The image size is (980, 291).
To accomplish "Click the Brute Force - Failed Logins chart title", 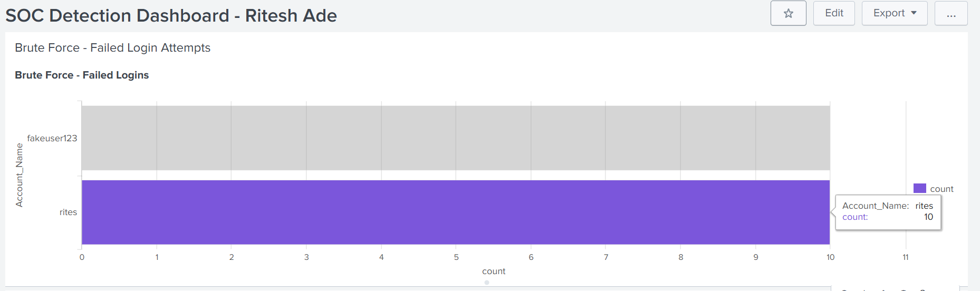I will pyautogui.click(x=82, y=75).
